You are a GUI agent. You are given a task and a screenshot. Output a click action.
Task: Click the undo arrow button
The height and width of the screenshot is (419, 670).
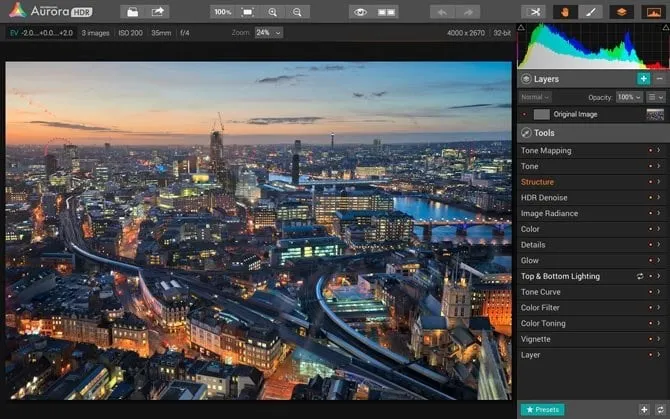pyautogui.click(x=441, y=12)
